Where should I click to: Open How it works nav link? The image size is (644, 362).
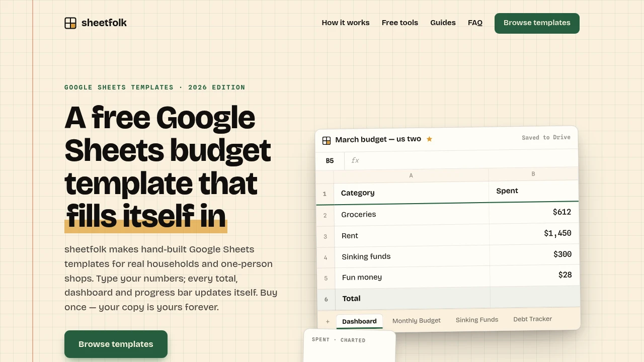tap(346, 23)
